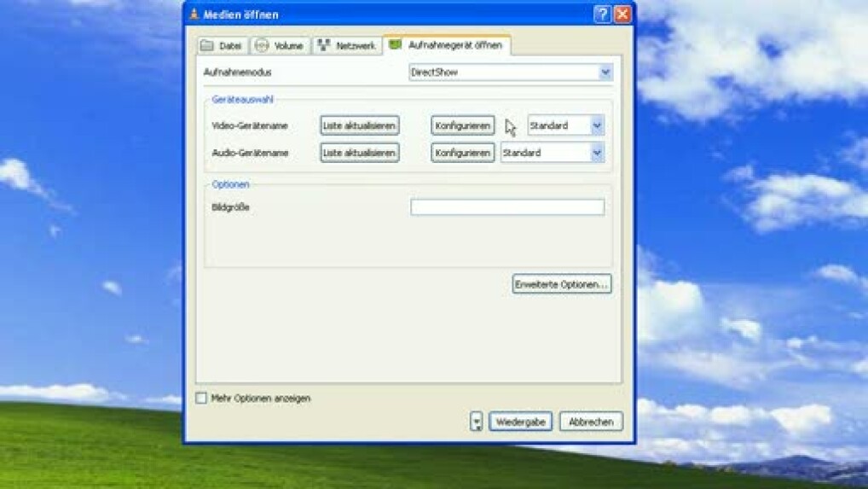Switch to the Datei tab

[x=222, y=46]
